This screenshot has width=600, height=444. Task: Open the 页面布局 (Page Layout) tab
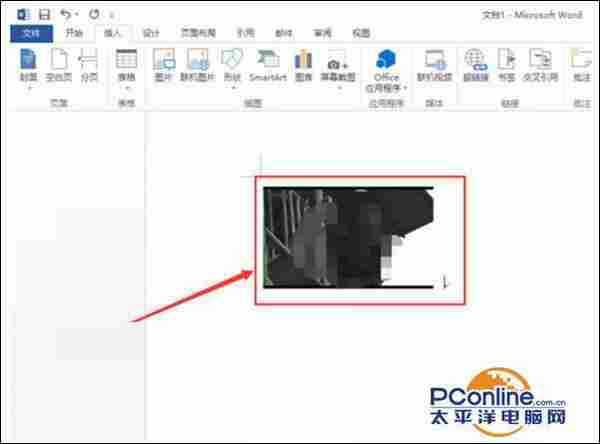point(198,33)
